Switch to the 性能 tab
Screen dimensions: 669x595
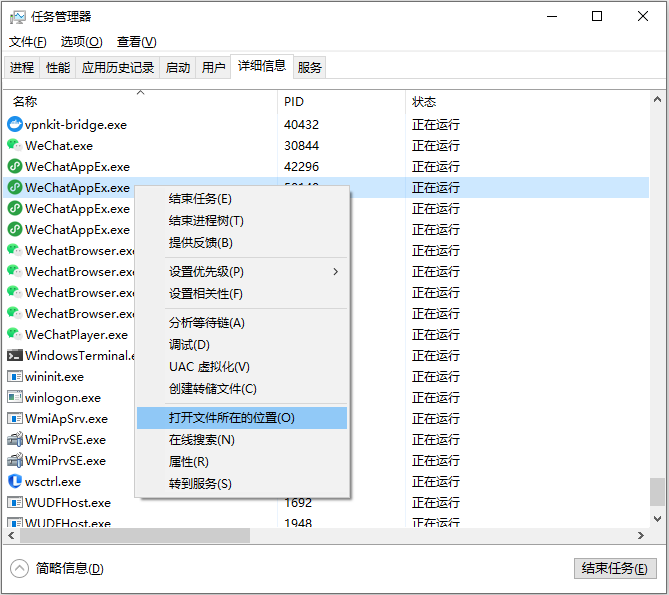click(x=58, y=67)
